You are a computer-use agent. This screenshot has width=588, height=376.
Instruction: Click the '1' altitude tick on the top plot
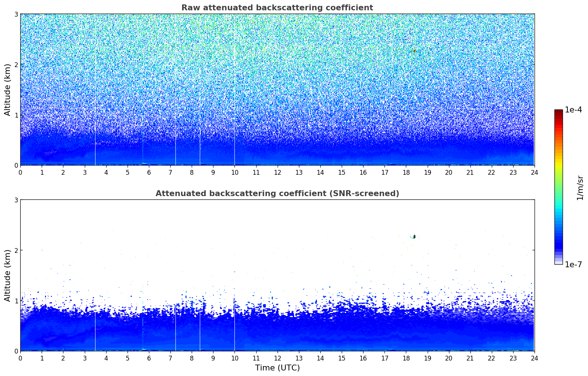(16, 115)
